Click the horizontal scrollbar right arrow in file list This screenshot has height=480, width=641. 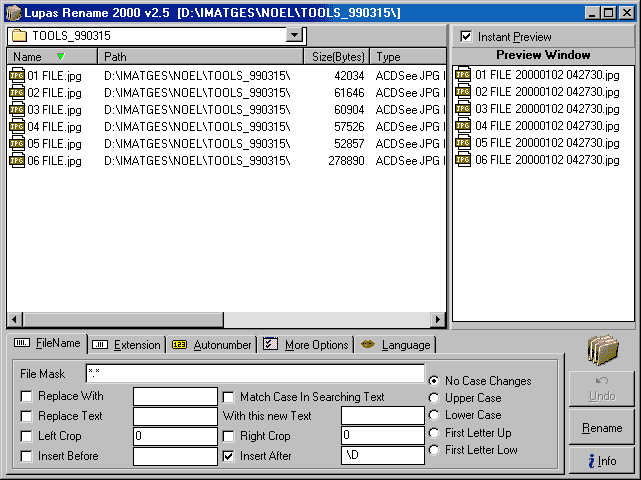tap(437, 319)
